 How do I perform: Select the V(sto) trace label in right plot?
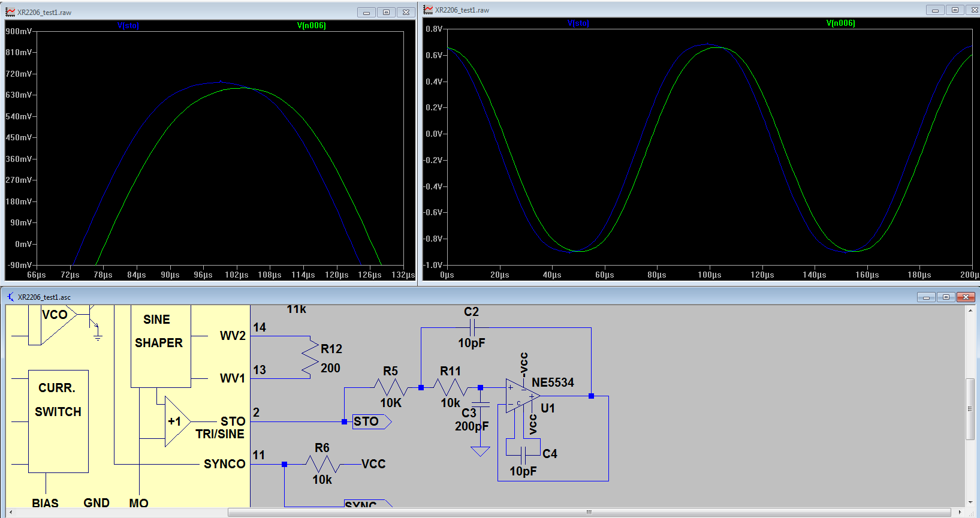578,23
